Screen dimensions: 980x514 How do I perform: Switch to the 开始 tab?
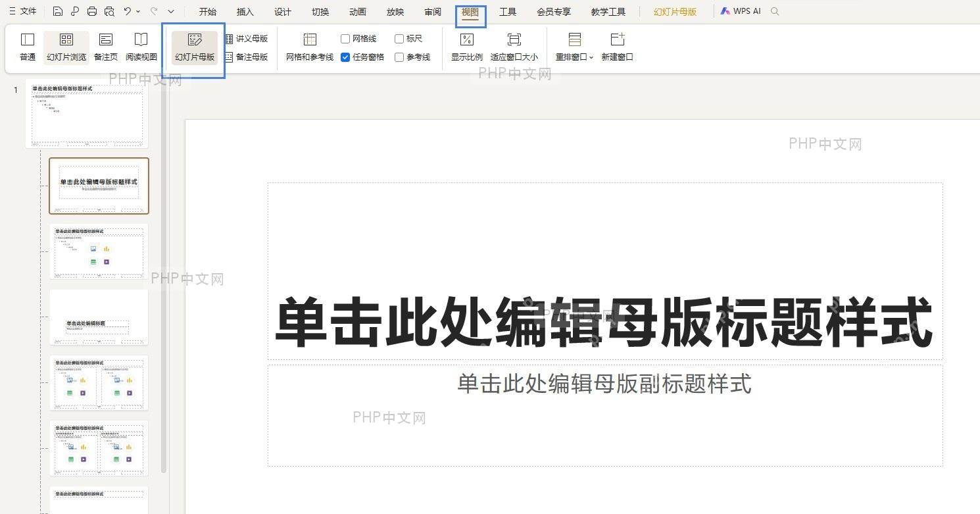(208, 12)
